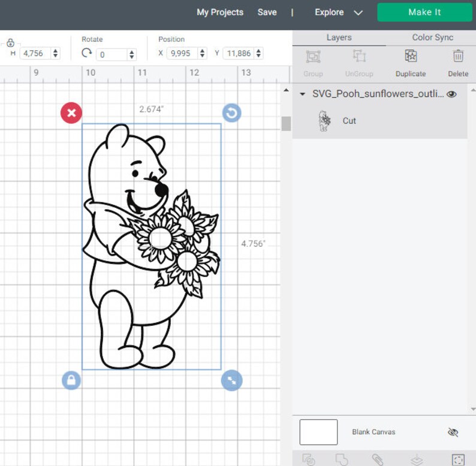Click the Layers panel scroll down arrow

click(x=473, y=410)
